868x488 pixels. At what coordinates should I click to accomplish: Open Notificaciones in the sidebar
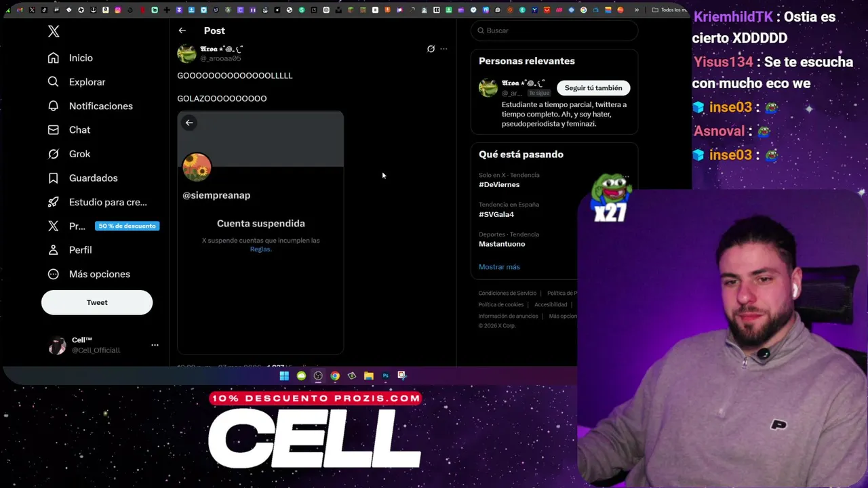(x=90, y=106)
